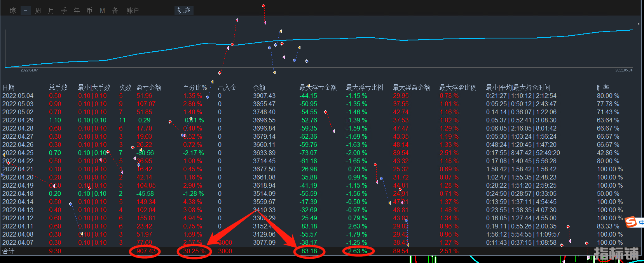Click the 中 language indicator beside Sogou icon
Viewport: 644px width, 263px height.
641,223
